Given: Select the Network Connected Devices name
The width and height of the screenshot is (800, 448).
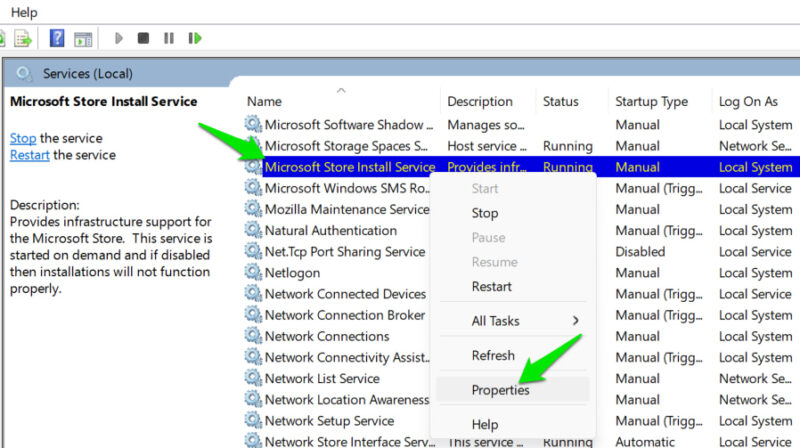Looking at the screenshot, I should click(x=345, y=294).
